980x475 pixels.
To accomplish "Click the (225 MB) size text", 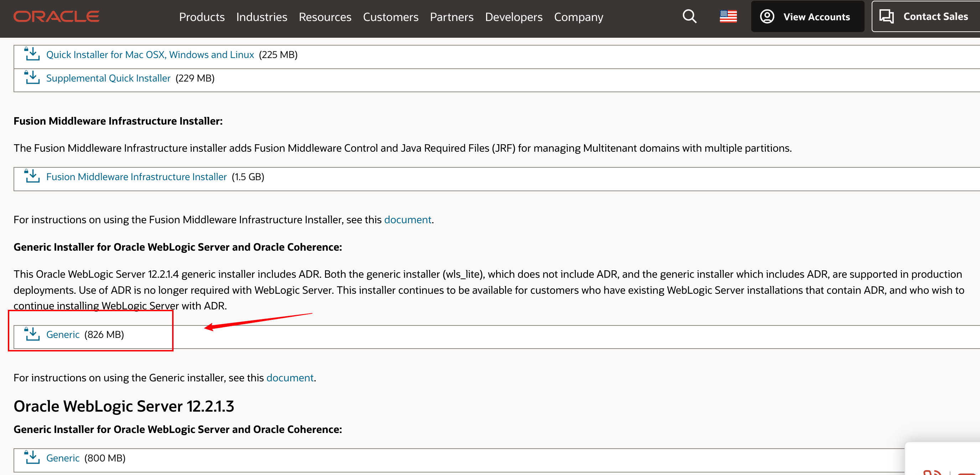I will (x=278, y=55).
